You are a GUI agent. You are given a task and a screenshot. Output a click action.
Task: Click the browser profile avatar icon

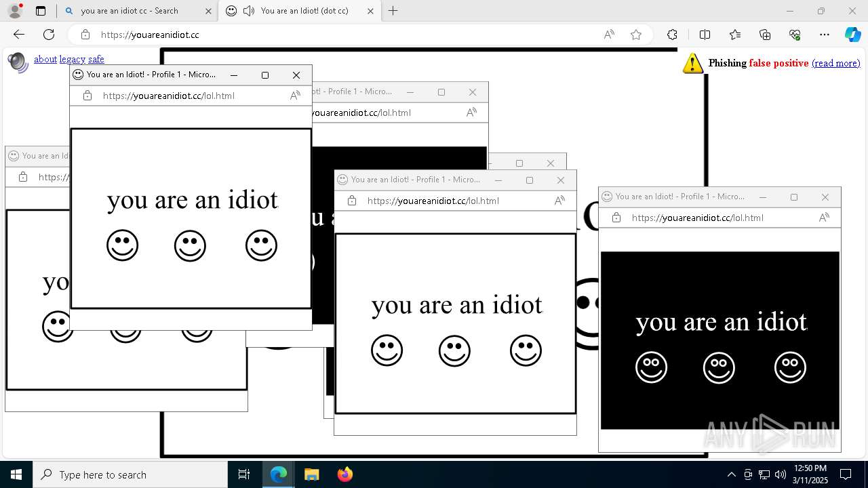pyautogui.click(x=14, y=11)
